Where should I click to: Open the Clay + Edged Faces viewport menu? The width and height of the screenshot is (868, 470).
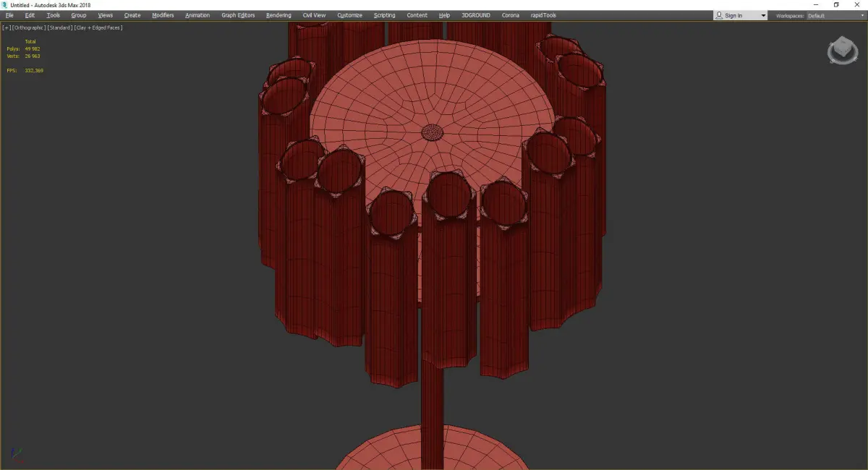98,27
